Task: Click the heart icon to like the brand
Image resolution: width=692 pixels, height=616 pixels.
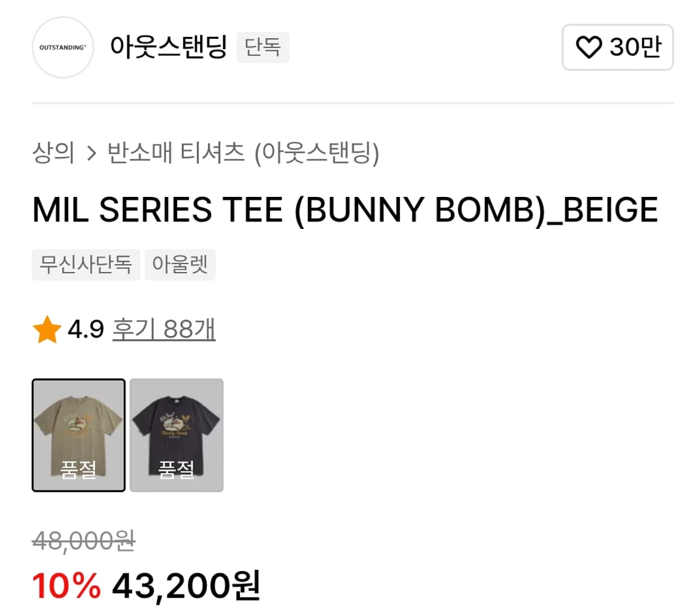Action: click(591, 48)
